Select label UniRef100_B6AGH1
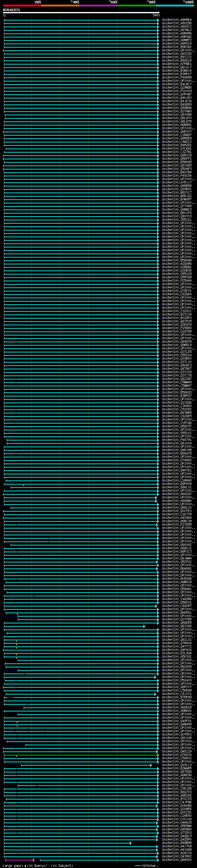This screenshot has width=197, height=868. pyautogui.click(x=176, y=569)
